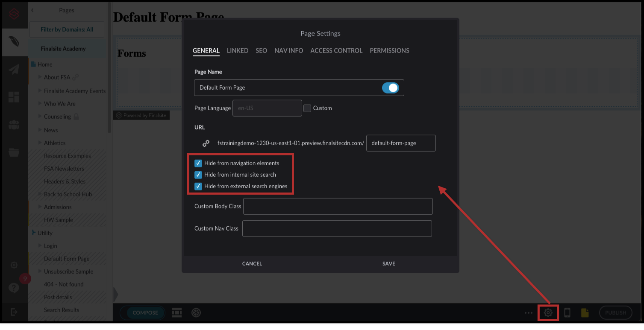The width and height of the screenshot is (644, 330).
Task: Select the Utility branch in tree
Action: pyautogui.click(x=45, y=233)
